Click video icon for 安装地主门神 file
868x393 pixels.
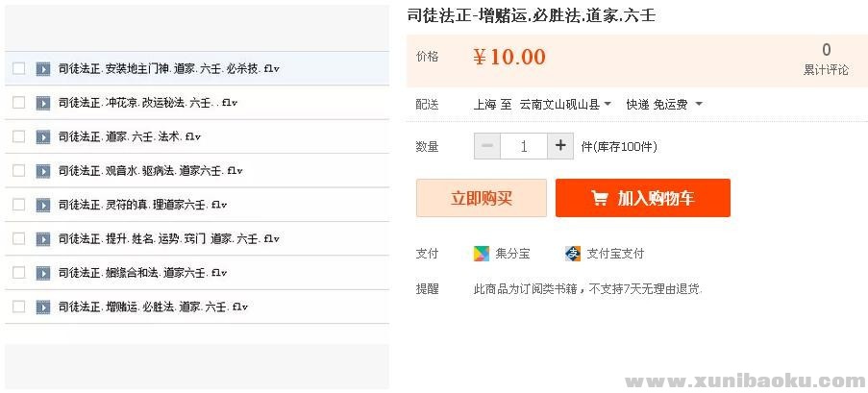pyautogui.click(x=43, y=69)
